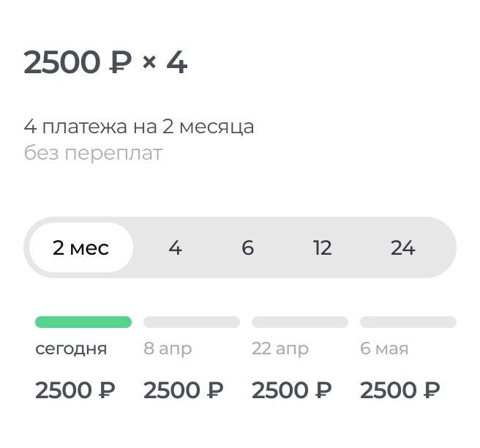Click the 8 апр payment progress bar
The width and height of the screenshot is (480, 448).
pos(192,322)
